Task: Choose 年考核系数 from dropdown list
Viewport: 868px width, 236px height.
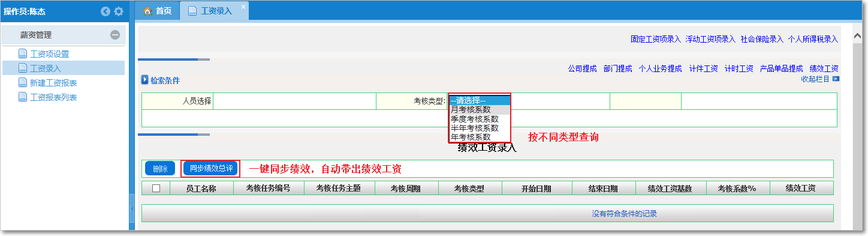Action: click(480, 137)
